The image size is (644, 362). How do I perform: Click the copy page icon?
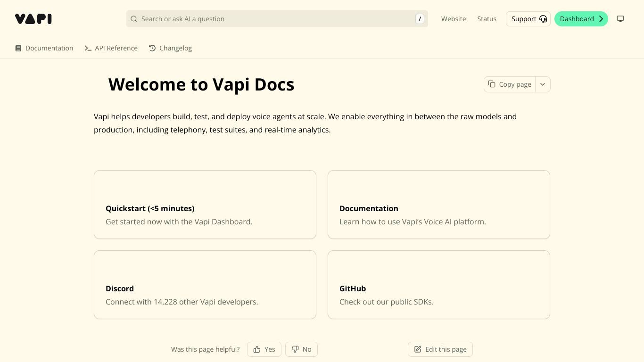(x=492, y=84)
